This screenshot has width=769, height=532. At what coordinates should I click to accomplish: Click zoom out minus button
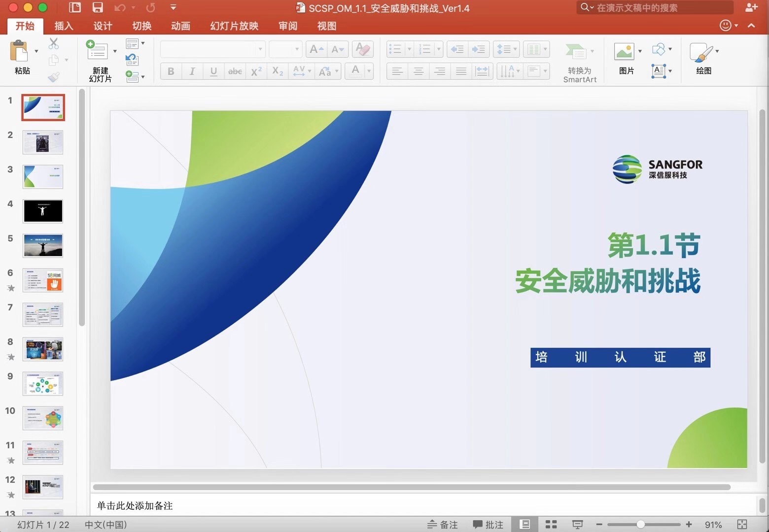(x=599, y=525)
